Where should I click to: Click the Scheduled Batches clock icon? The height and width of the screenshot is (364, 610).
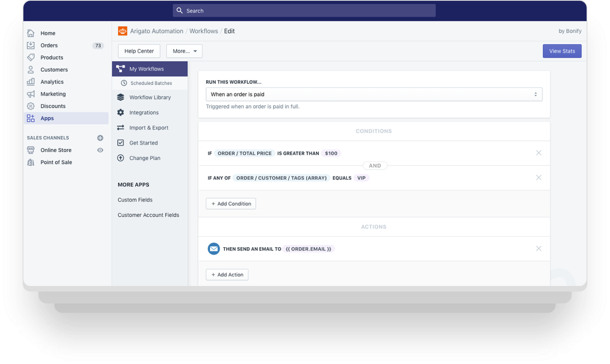click(124, 83)
